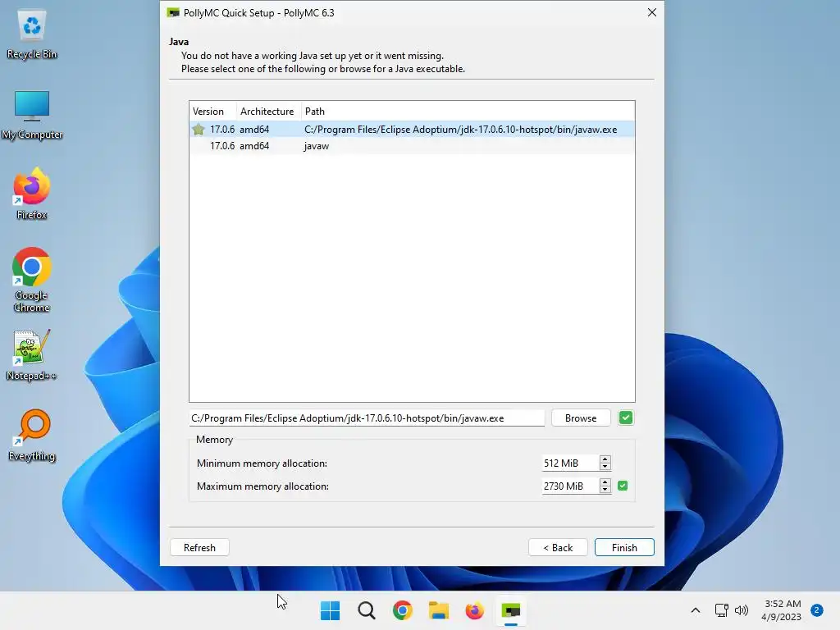Screen dimensions: 840x630
Task: Open taskbar Search
Action: (x=367, y=610)
